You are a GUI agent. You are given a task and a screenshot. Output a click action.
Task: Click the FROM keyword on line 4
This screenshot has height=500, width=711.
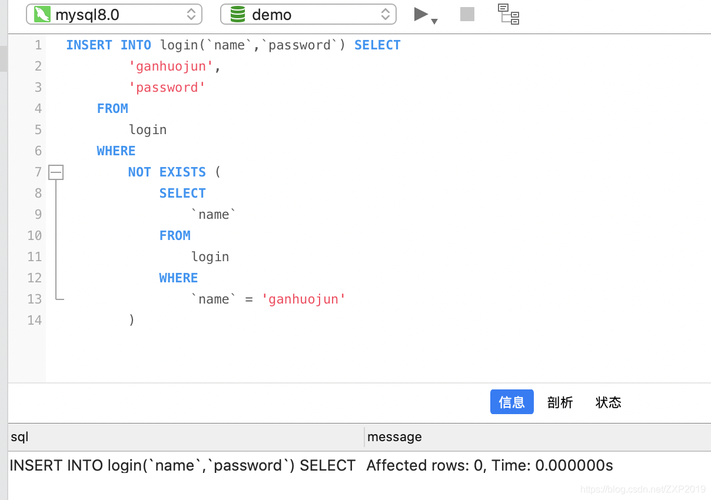pyautogui.click(x=112, y=109)
